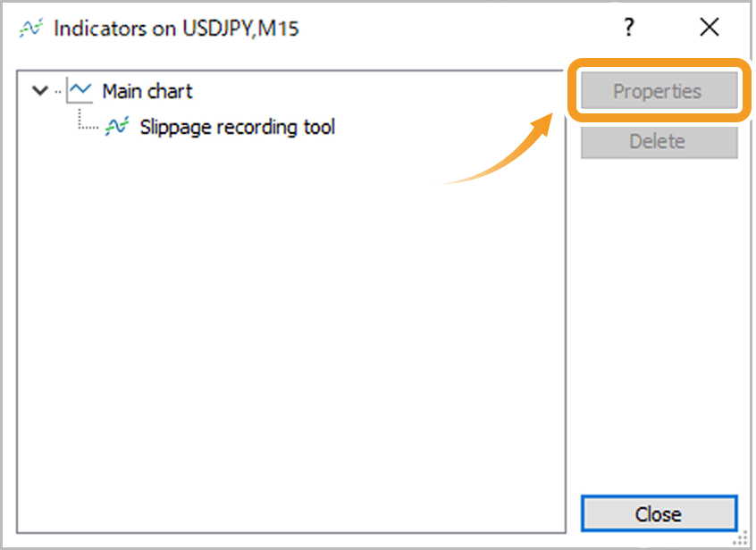Collapse the Main chart tree node
This screenshot has height=550, width=756.
(38, 90)
